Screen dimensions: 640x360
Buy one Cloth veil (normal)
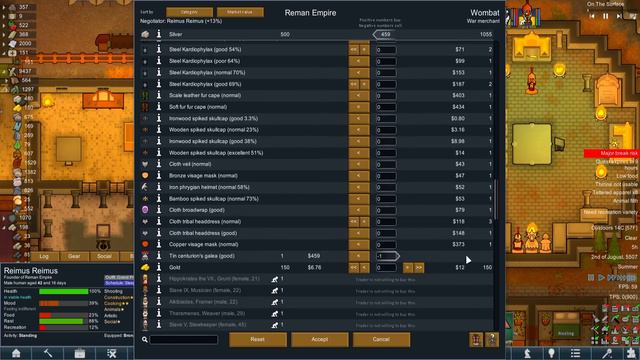point(359,164)
